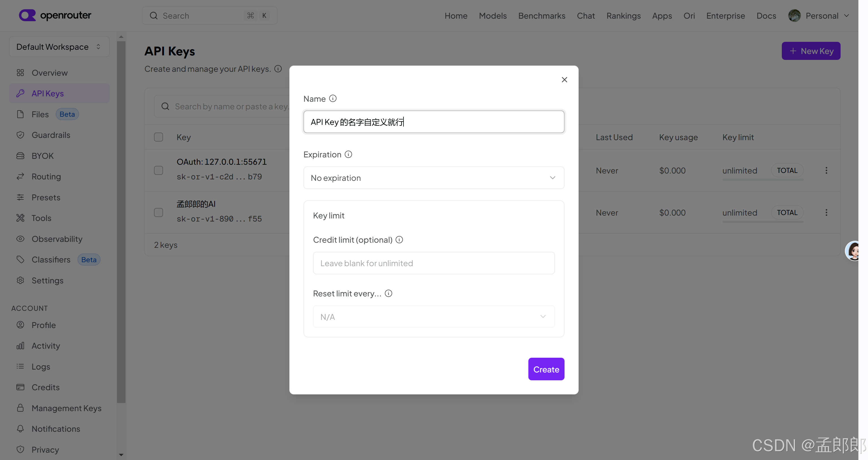The image size is (868, 460).
Task: Click the Last Used column header
Action: 614,137
